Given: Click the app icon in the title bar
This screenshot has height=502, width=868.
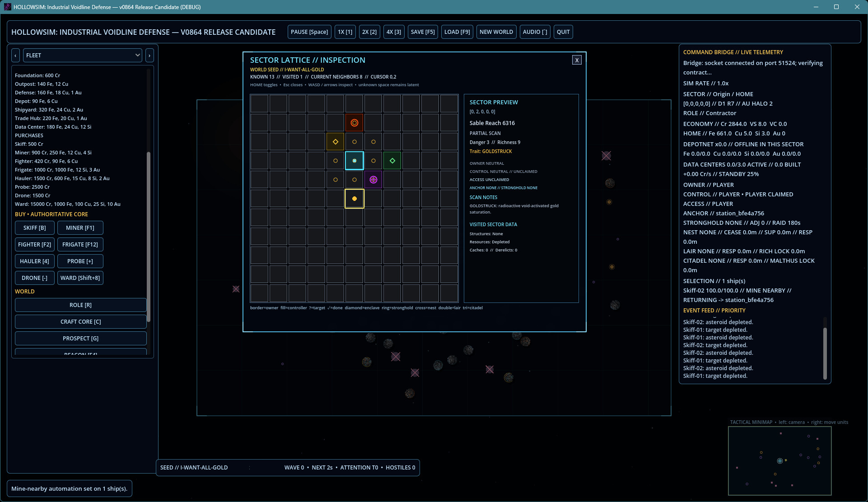Looking at the screenshot, I should (x=7, y=7).
